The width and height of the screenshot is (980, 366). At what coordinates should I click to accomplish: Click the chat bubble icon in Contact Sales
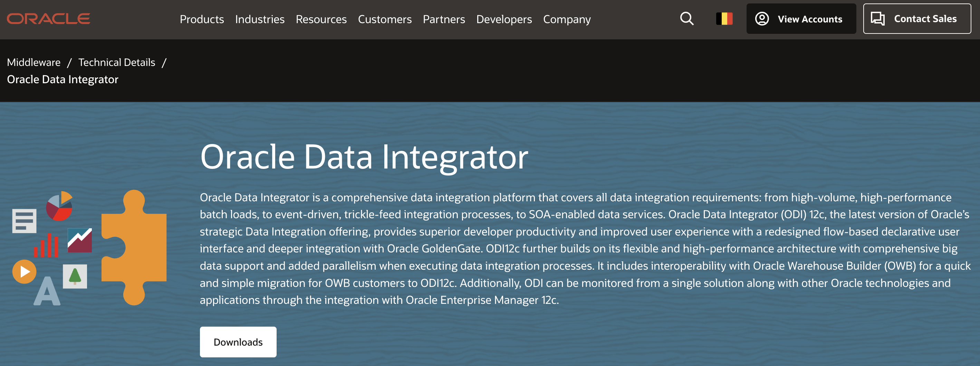tap(877, 19)
